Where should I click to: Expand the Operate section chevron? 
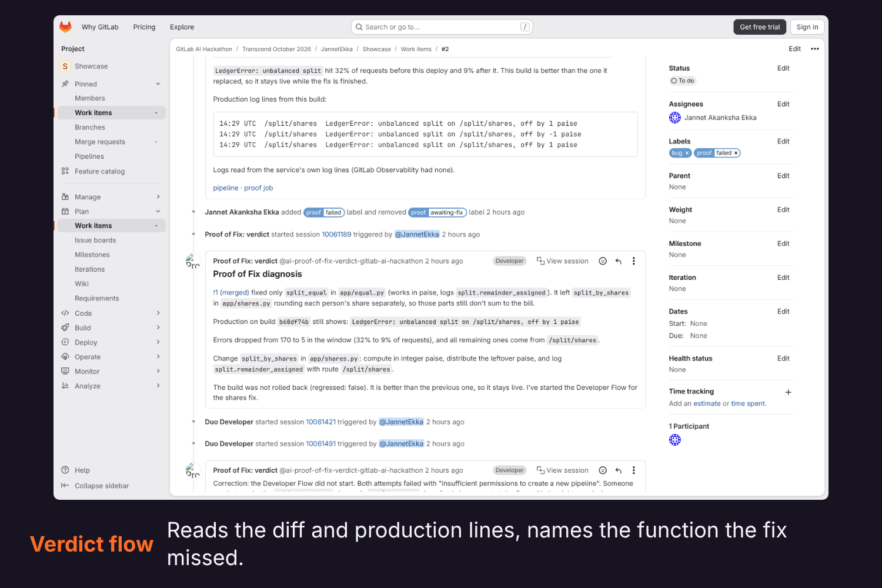[x=158, y=357]
